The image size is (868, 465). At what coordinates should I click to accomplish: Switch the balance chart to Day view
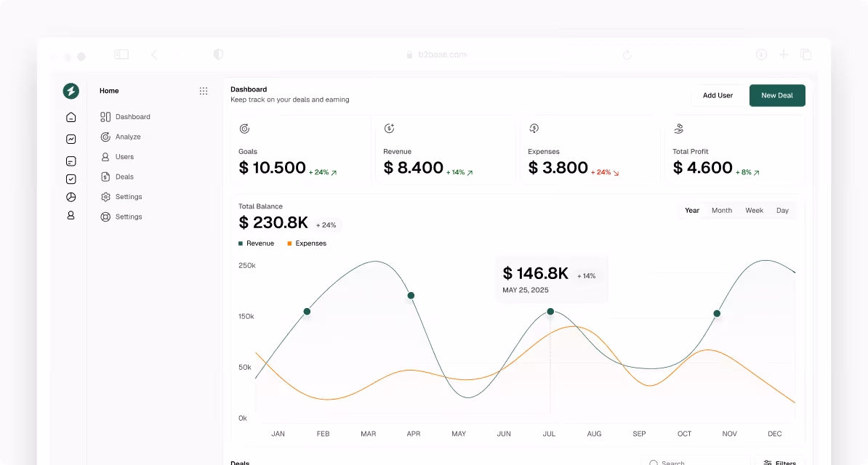782,210
